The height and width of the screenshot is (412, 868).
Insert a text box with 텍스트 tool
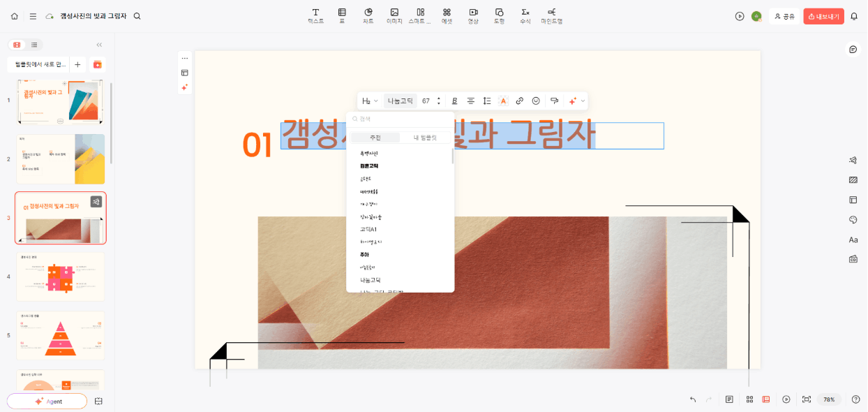[315, 16]
